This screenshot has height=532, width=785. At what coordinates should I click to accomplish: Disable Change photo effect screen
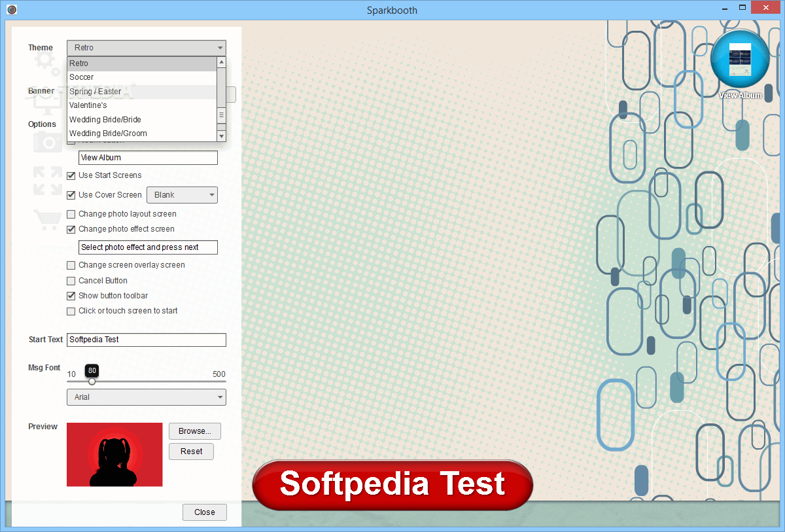71,229
